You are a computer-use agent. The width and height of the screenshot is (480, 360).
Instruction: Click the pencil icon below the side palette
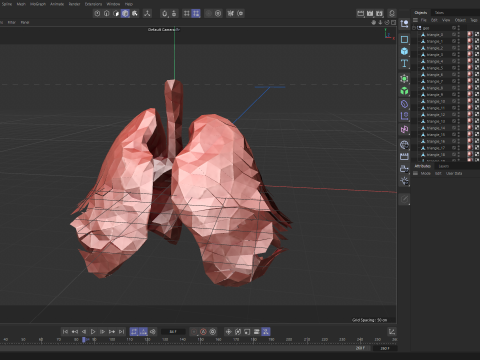coord(404,199)
